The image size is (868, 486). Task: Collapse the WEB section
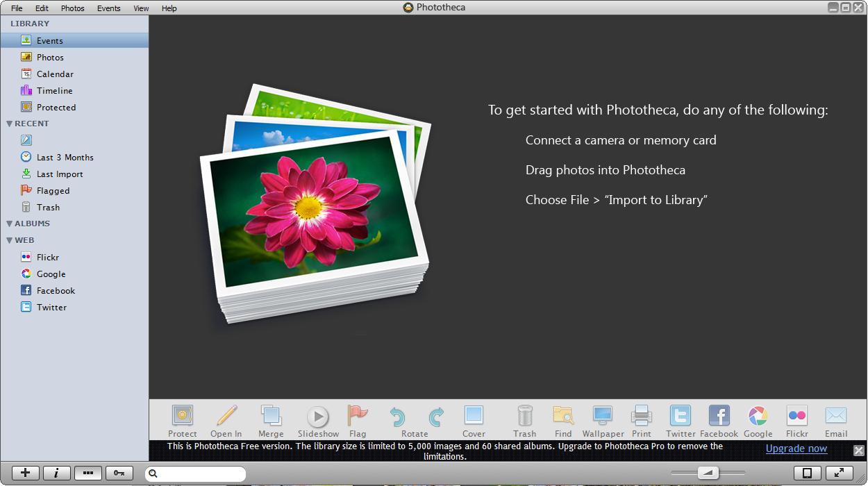8,240
